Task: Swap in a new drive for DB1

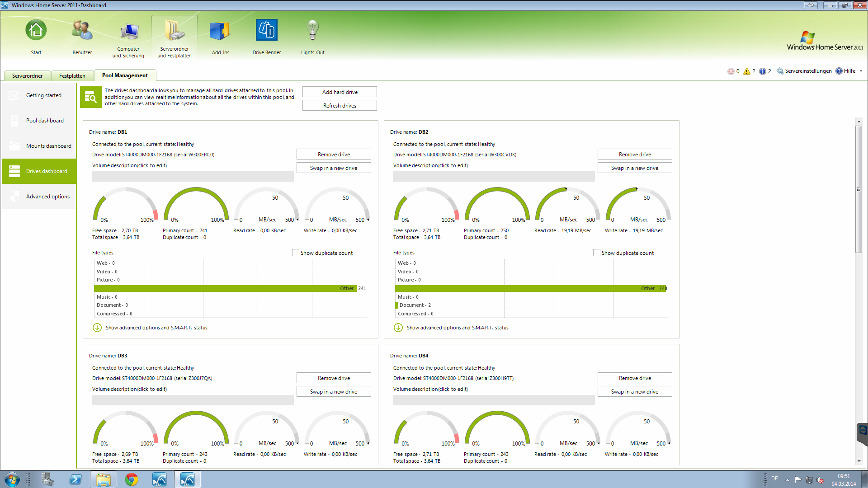Action: pyautogui.click(x=334, y=168)
